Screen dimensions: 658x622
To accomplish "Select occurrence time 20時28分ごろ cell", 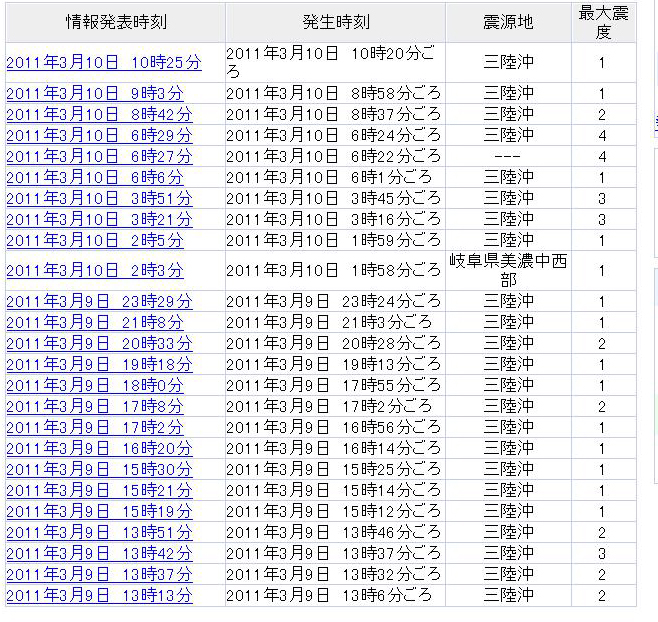I will pyautogui.click(x=335, y=343).
